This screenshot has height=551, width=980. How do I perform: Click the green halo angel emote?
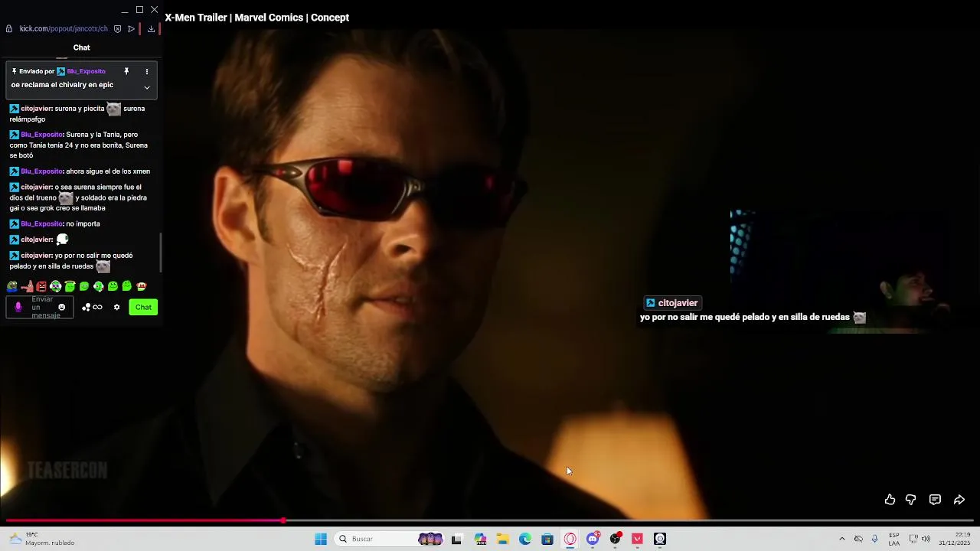pos(70,286)
